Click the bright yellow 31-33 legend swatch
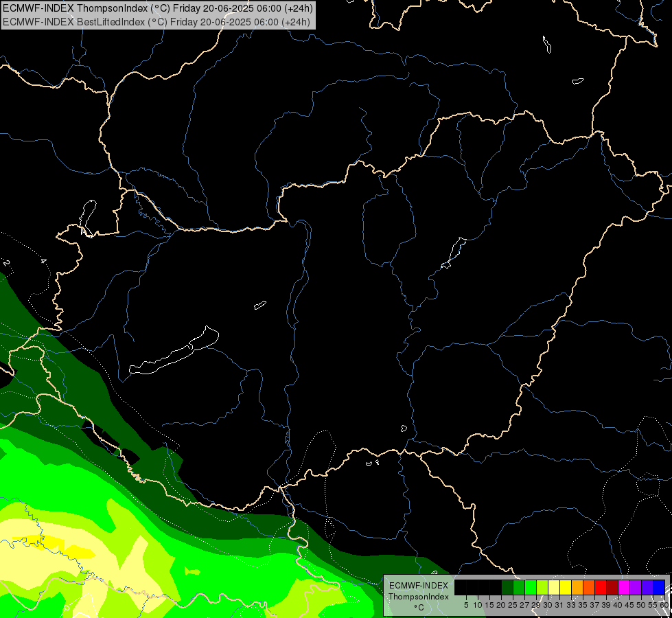Screen dimensions: 672x618 (x=566, y=587)
